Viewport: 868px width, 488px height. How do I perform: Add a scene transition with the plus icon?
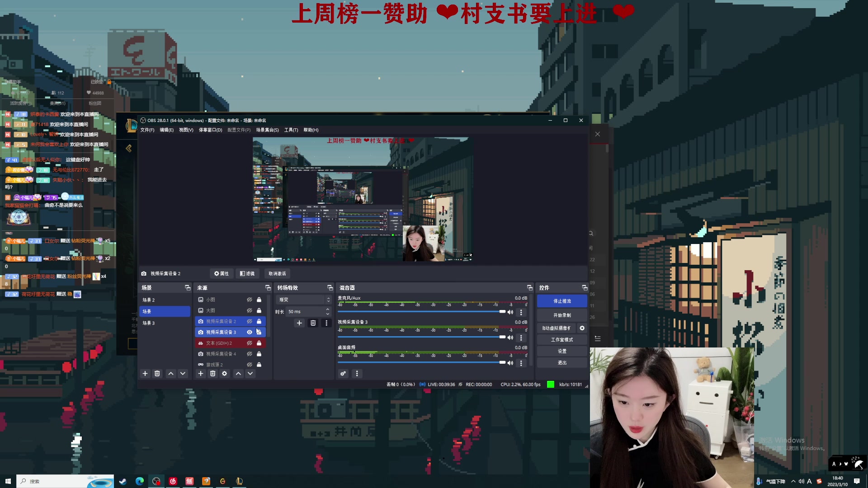pos(299,323)
